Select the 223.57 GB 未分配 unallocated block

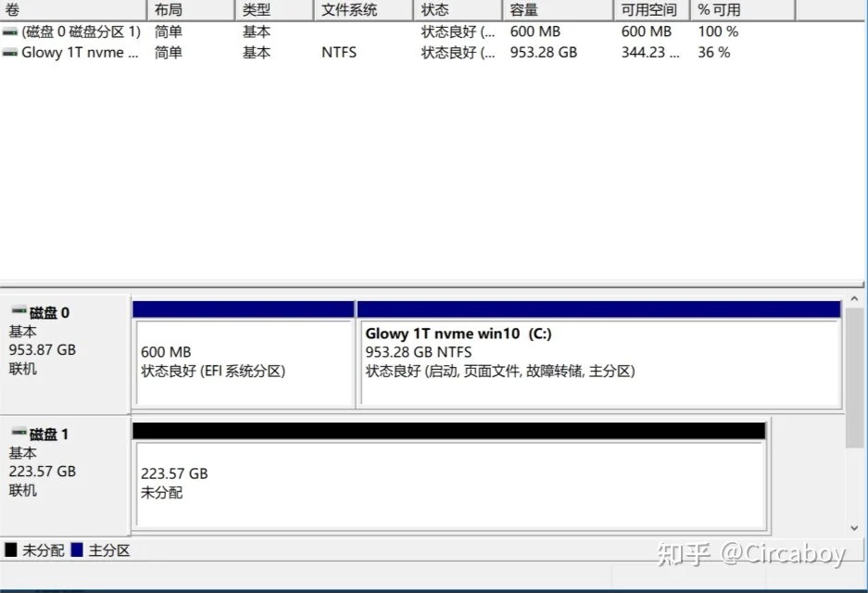pos(449,476)
